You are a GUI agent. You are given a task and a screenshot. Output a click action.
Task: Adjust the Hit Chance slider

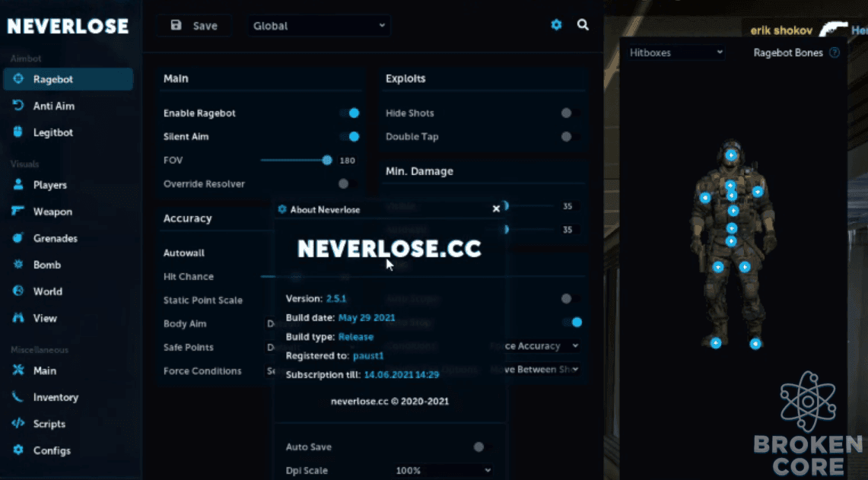click(x=296, y=276)
